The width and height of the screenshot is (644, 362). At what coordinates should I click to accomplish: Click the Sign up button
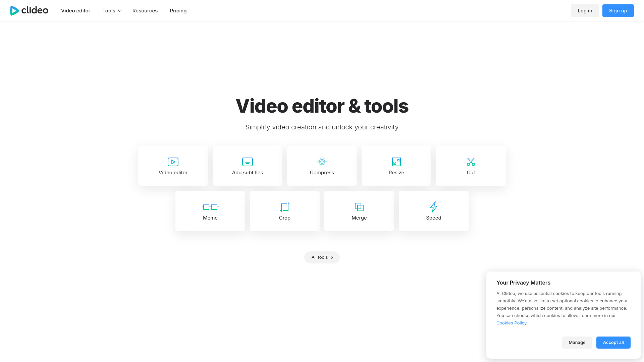pyautogui.click(x=618, y=10)
